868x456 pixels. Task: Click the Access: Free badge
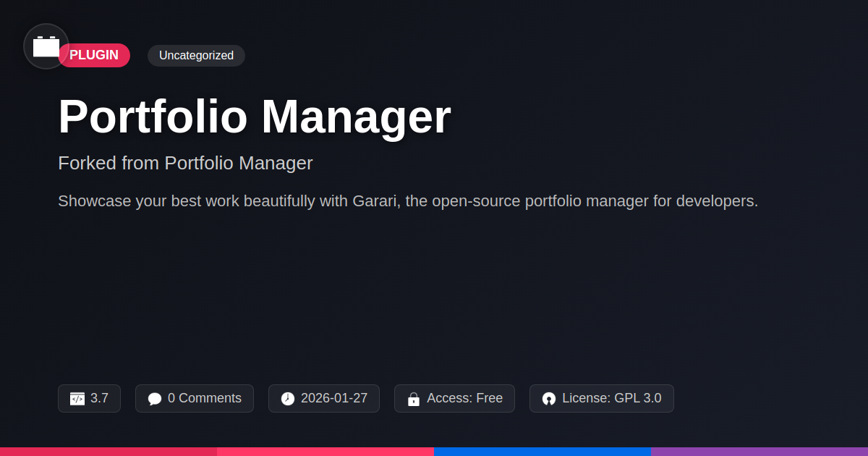(x=454, y=399)
